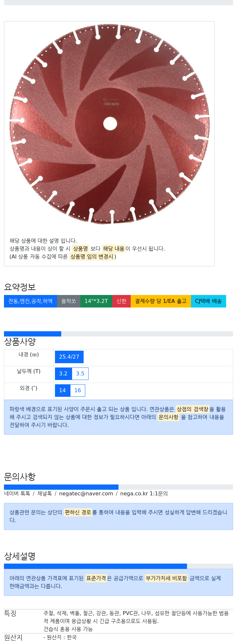This screenshot has width=237, height=644.
Task: Click the highlighted 상점의 검색창 text
Action: tap(192, 409)
